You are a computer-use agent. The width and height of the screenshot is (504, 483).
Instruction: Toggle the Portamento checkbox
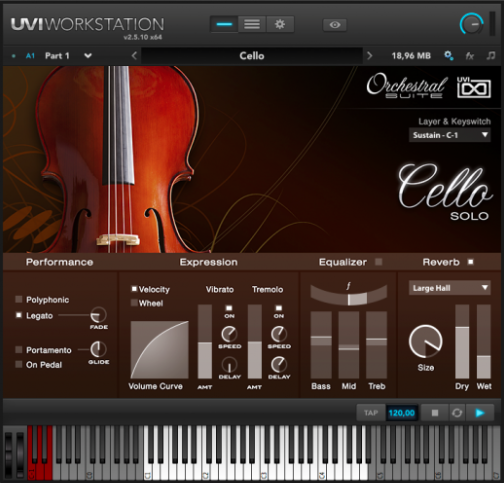click(19, 350)
